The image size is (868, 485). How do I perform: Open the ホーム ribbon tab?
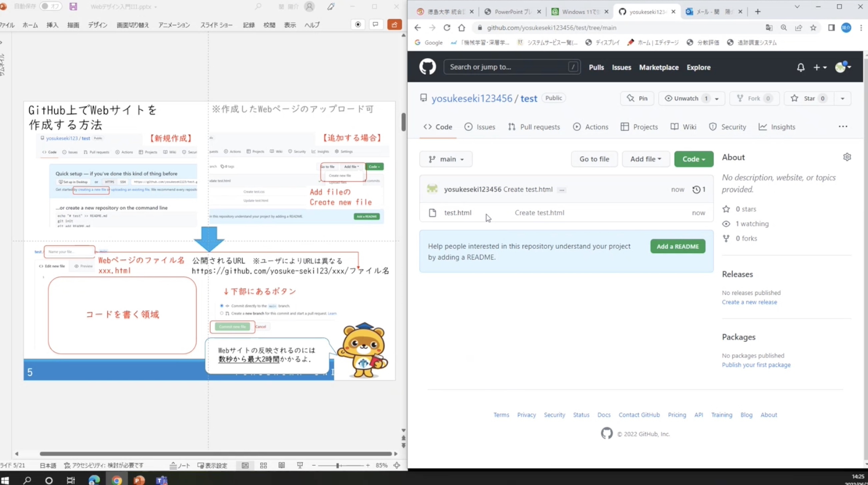pos(30,25)
